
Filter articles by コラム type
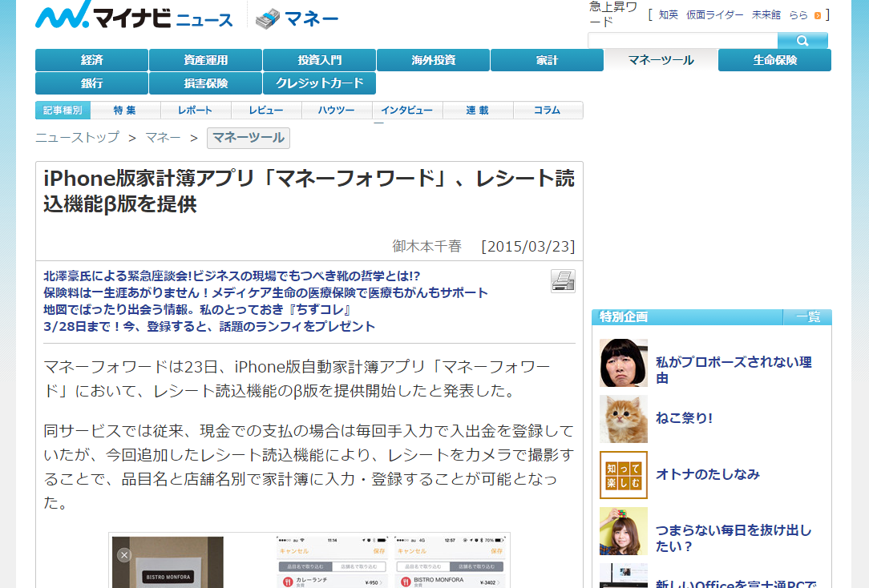pyautogui.click(x=548, y=111)
